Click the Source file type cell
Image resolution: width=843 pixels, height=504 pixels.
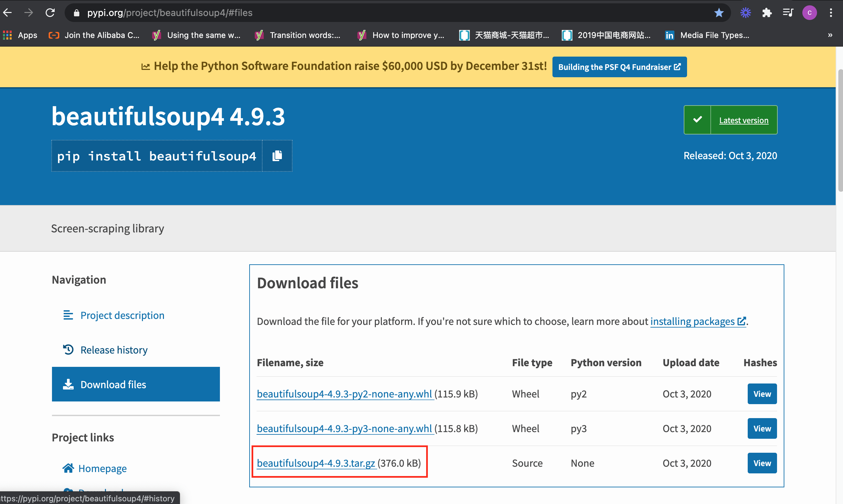(x=527, y=463)
